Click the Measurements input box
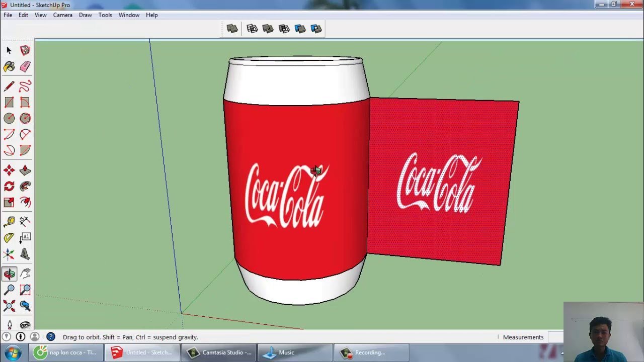 pyautogui.click(x=555, y=337)
